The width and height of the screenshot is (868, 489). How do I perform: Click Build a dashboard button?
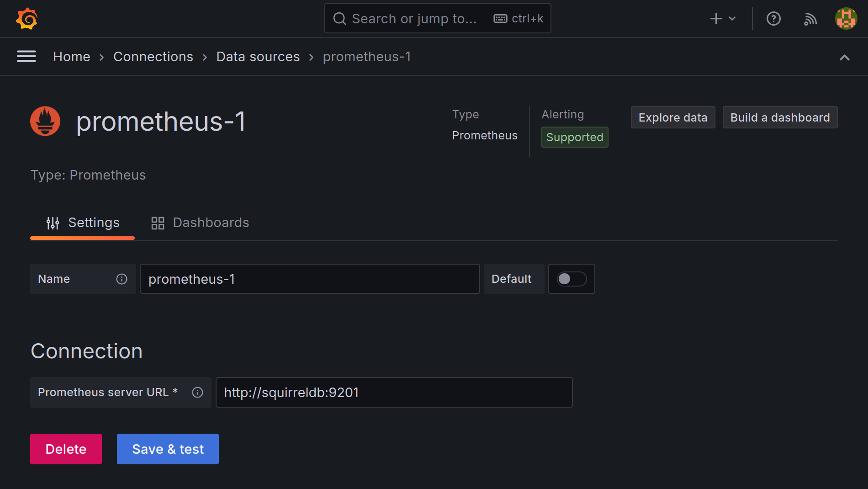(780, 117)
